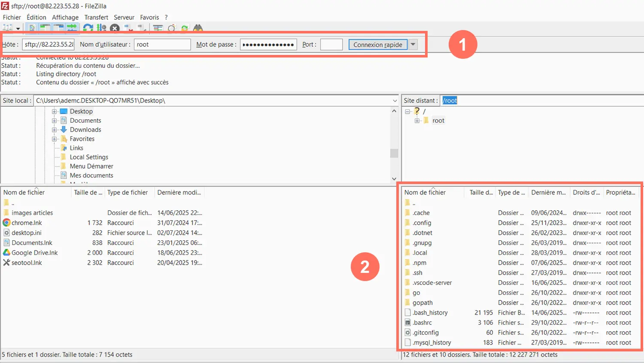Click the Site distant path field
This screenshot has height=363, width=644.
[x=542, y=100]
